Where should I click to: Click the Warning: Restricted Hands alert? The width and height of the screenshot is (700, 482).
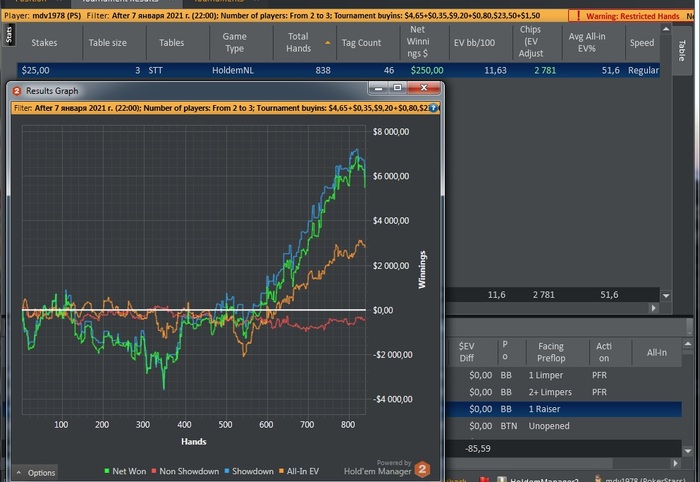point(627,16)
